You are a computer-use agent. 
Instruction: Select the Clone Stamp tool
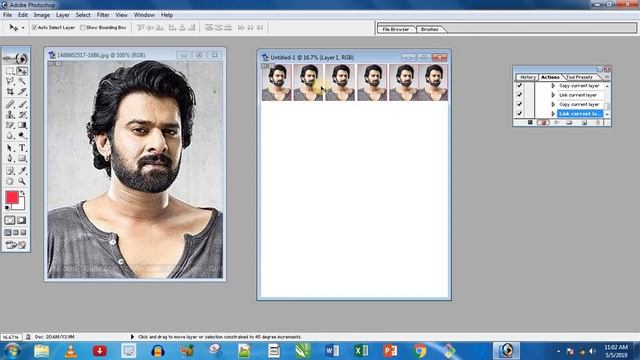pyautogui.click(x=10, y=115)
